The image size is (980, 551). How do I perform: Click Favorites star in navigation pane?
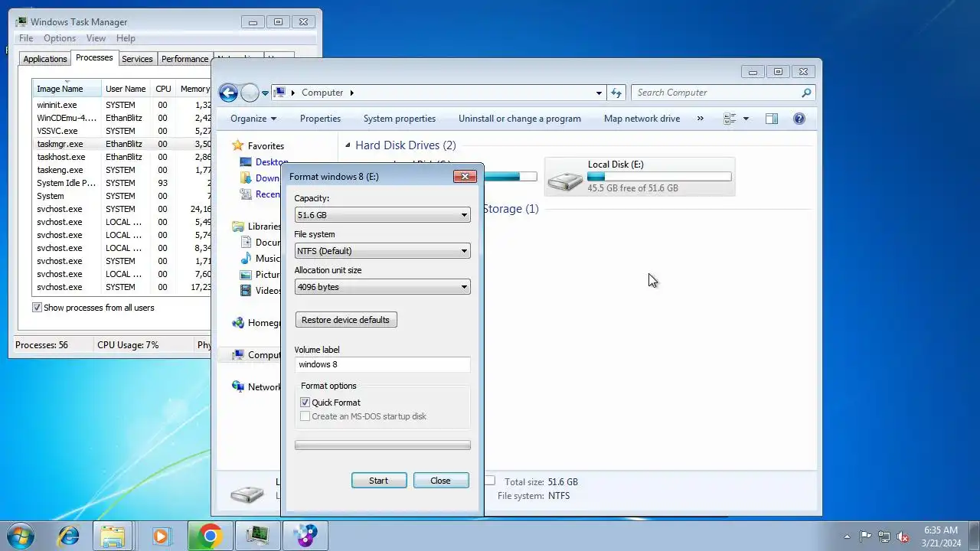click(238, 145)
